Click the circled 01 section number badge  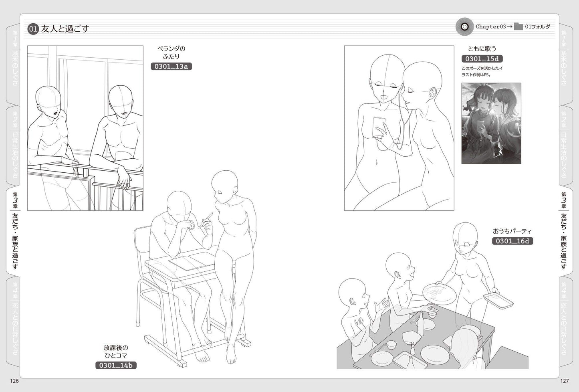tap(33, 29)
